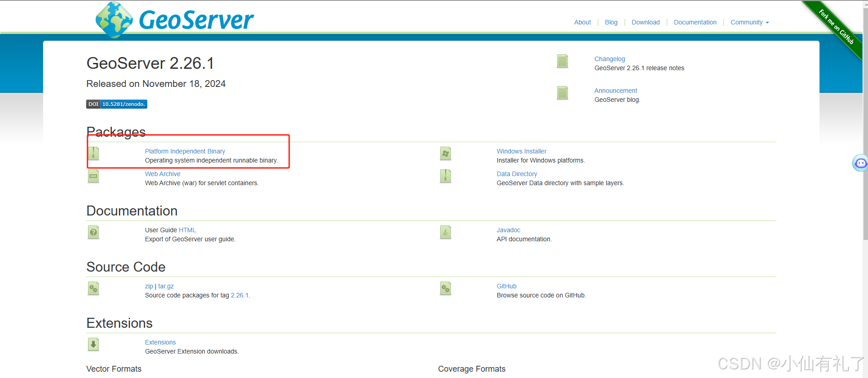Select 'GeoServer Extension downloads.' text

coord(192,351)
